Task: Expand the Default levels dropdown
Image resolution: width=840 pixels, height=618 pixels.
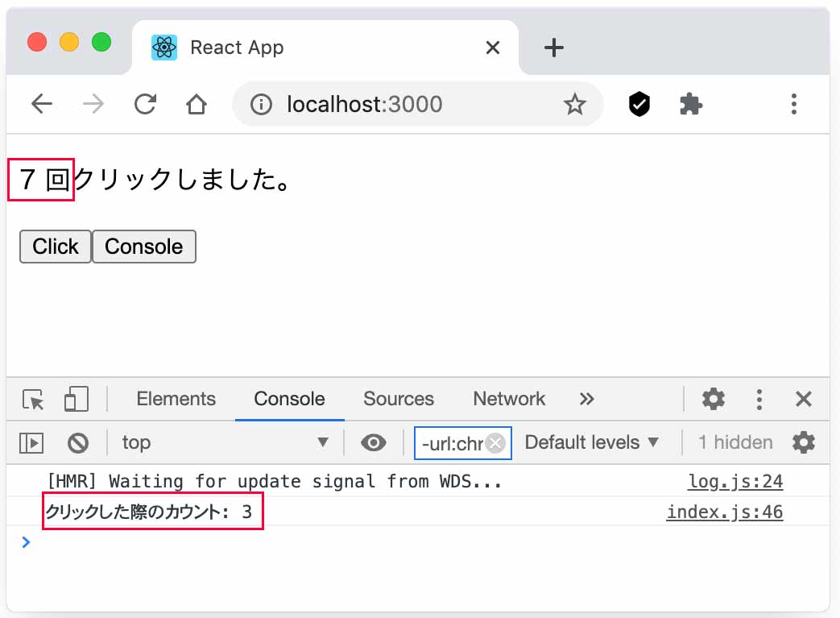Action: pyautogui.click(x=592, y=442)
